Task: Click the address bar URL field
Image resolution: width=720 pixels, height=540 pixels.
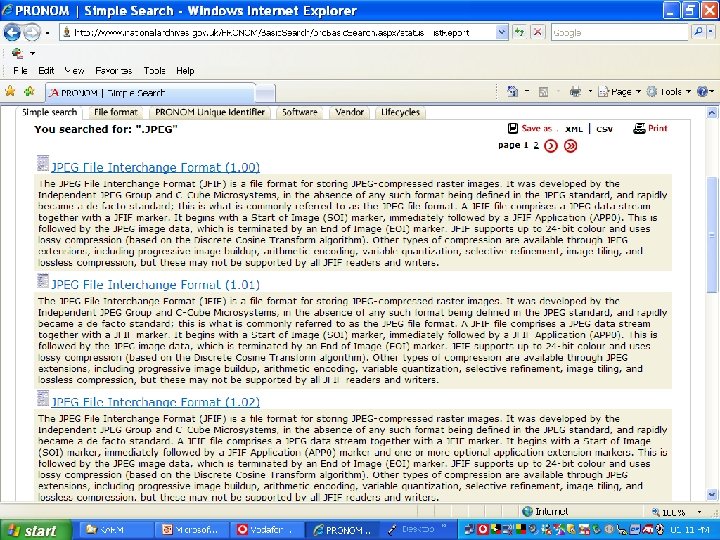Action: tap(279, 33)
